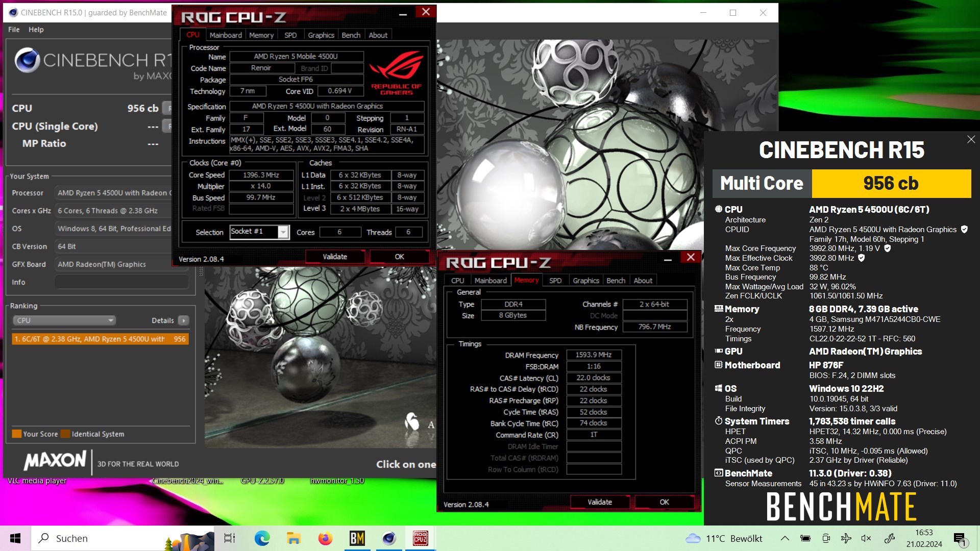Click Validate in the upper CPU-Z window
The image size is (980, 551).
click(x=335, y=257)
